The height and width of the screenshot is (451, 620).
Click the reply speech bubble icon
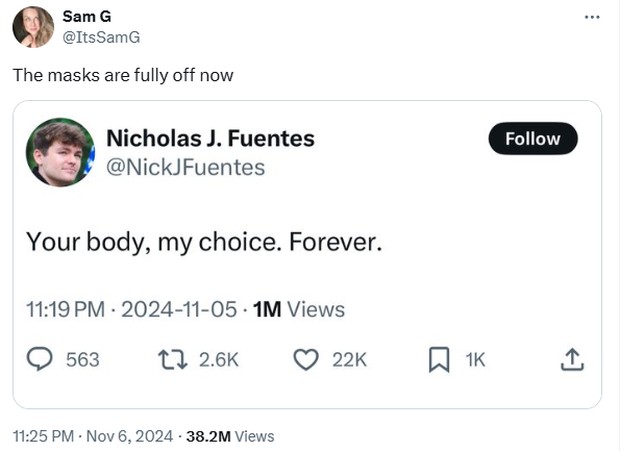39,359
